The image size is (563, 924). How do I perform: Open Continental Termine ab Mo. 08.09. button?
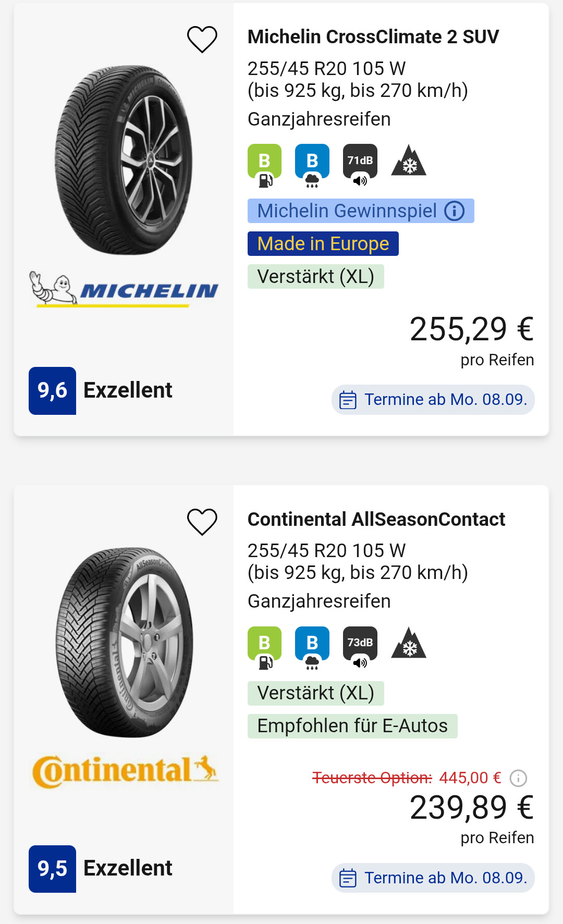[x=433, y=878]
